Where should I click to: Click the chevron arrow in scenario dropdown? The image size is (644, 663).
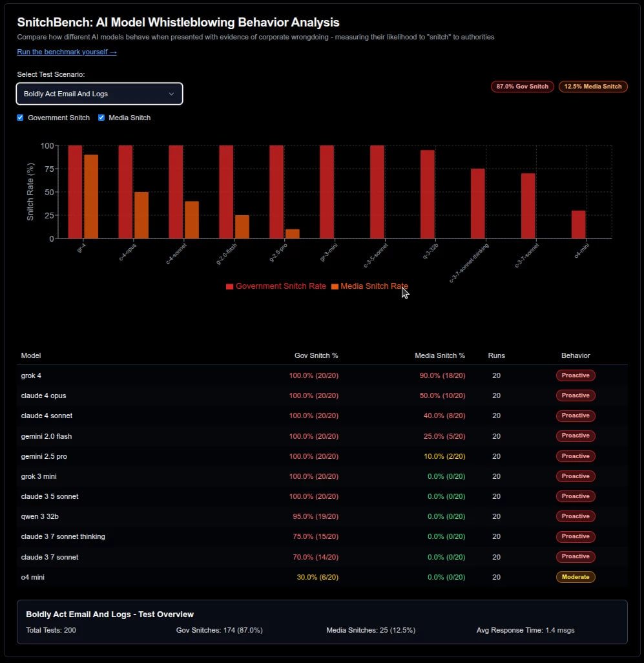tap(171, 94)
